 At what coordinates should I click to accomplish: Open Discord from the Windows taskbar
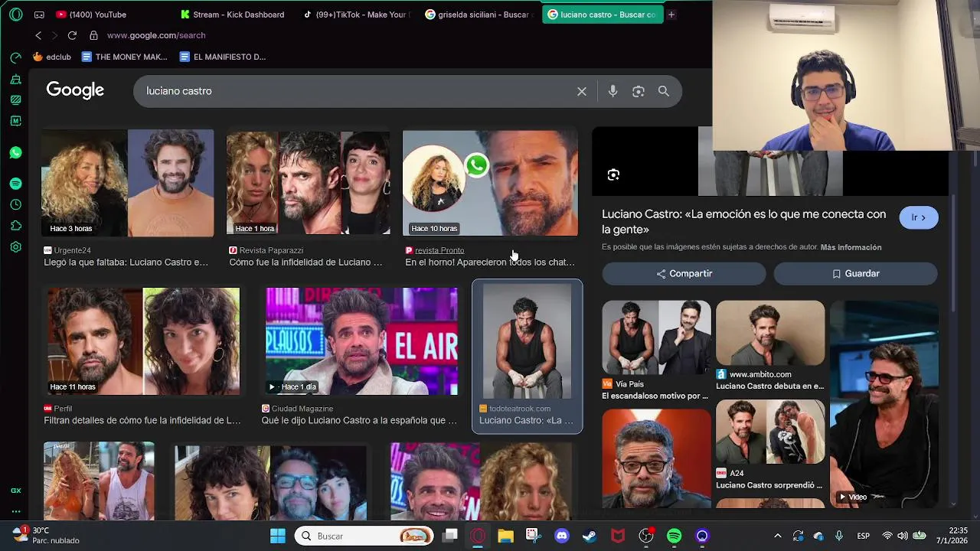(561, 536)
